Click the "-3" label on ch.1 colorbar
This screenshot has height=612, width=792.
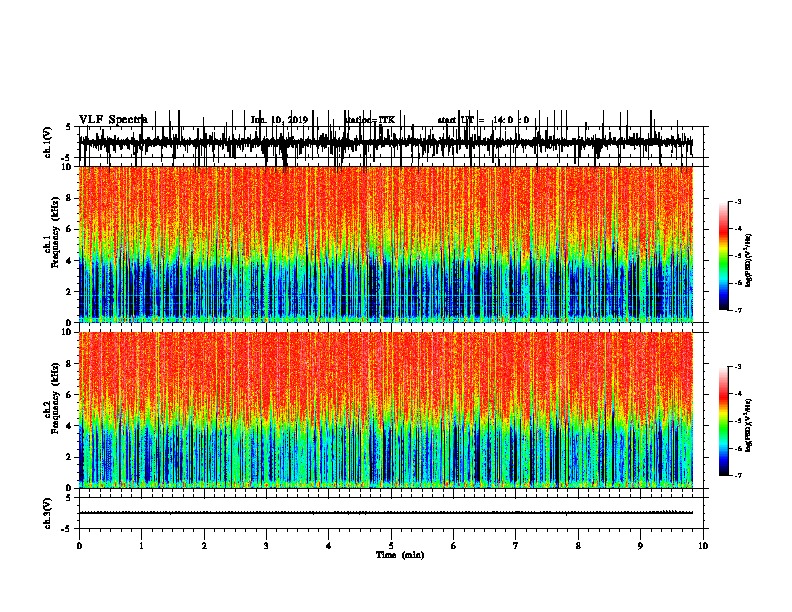coord(736,201)
